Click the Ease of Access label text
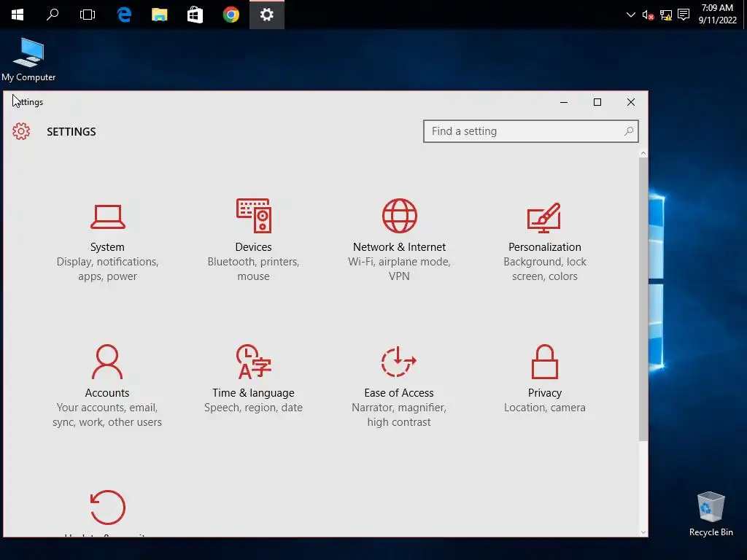Screen dimensions: 747x560 pos(399,393)
